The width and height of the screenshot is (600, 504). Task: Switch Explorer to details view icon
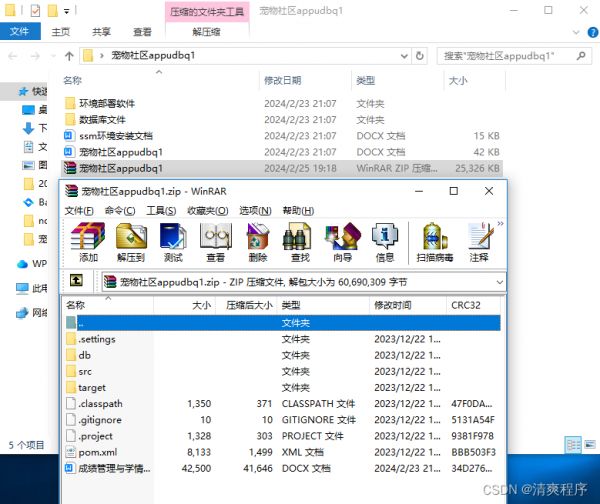573,445
